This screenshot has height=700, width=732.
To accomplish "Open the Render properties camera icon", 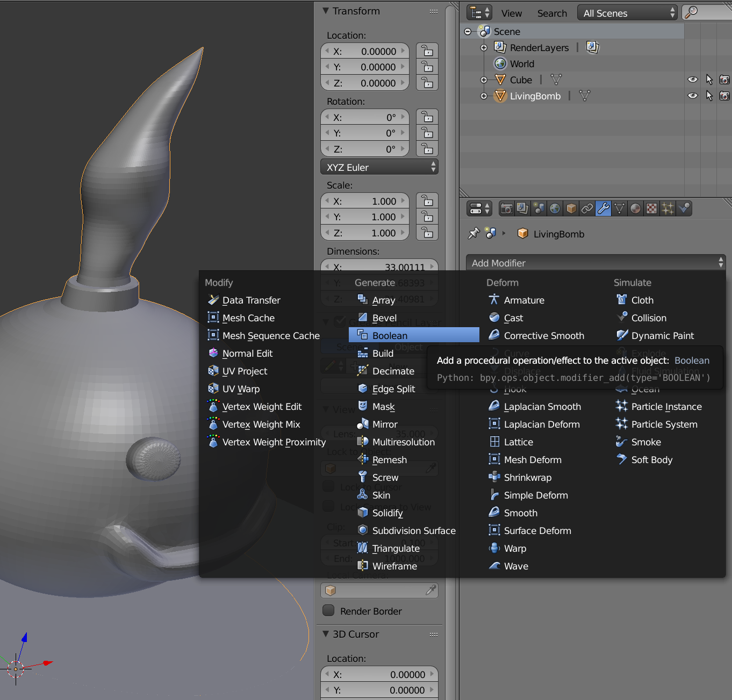I will pyautogui.click(x=506, y=208).
